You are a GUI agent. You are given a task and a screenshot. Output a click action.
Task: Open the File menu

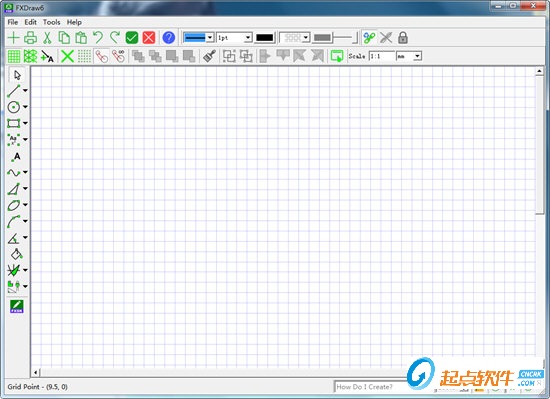(13, 22)
